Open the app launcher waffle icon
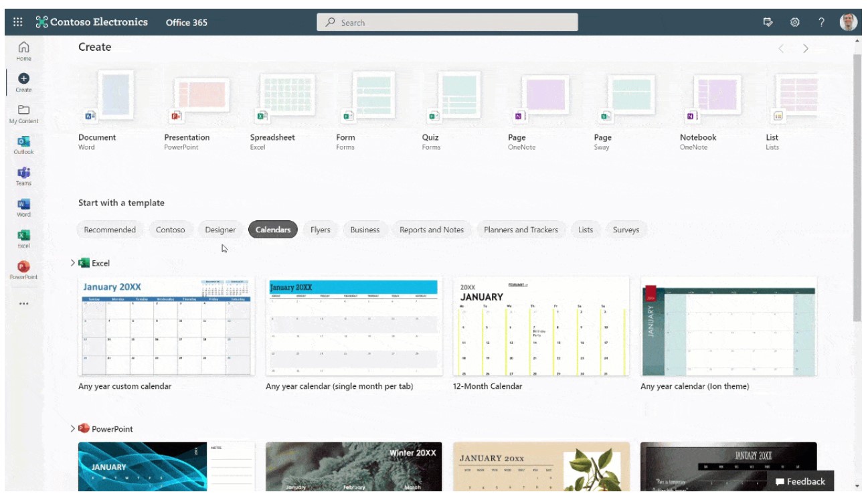The height and width of the screenshot is (502, 868). coord(18,22)
